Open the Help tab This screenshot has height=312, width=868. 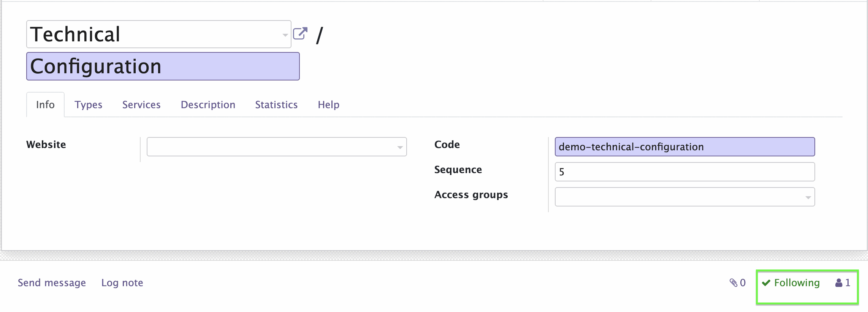[x=329, y=105]
